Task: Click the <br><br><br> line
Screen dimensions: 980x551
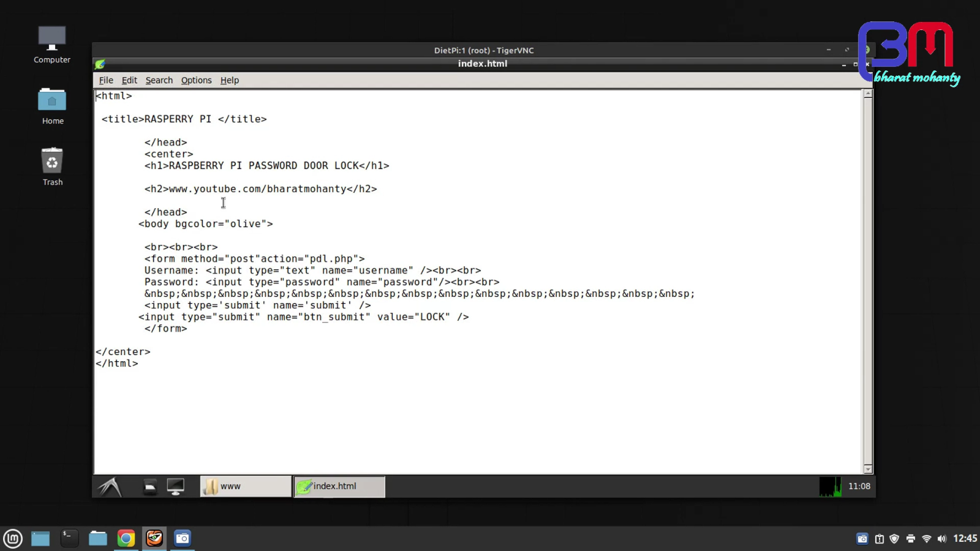Action: [181, 247]
